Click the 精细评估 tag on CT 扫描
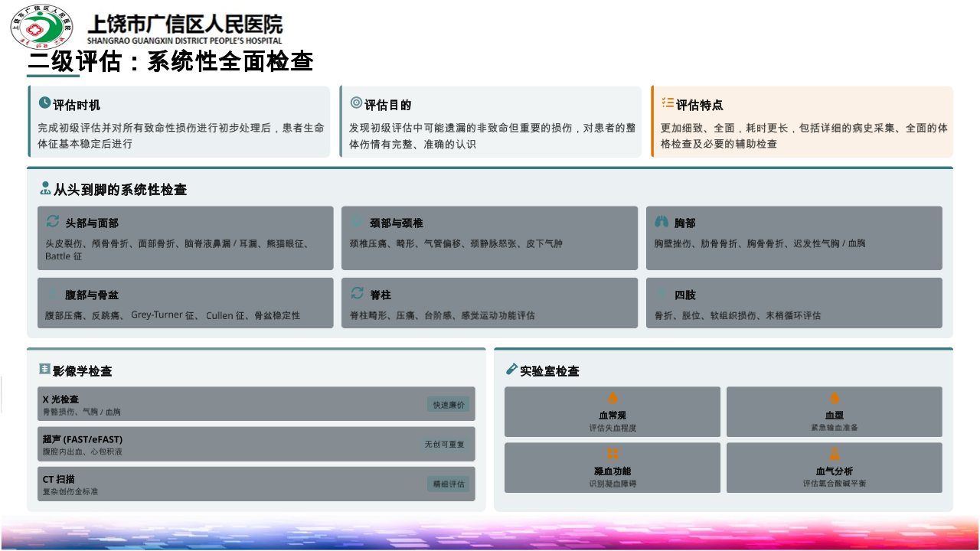Screen dimensions: 980x551 point(448,484)
